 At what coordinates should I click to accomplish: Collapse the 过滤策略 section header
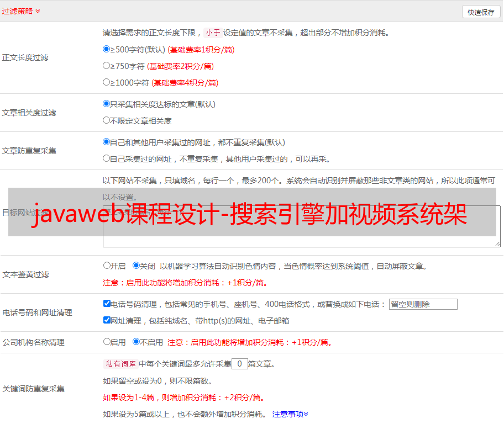pyautogui.click(x=21, y=11)
